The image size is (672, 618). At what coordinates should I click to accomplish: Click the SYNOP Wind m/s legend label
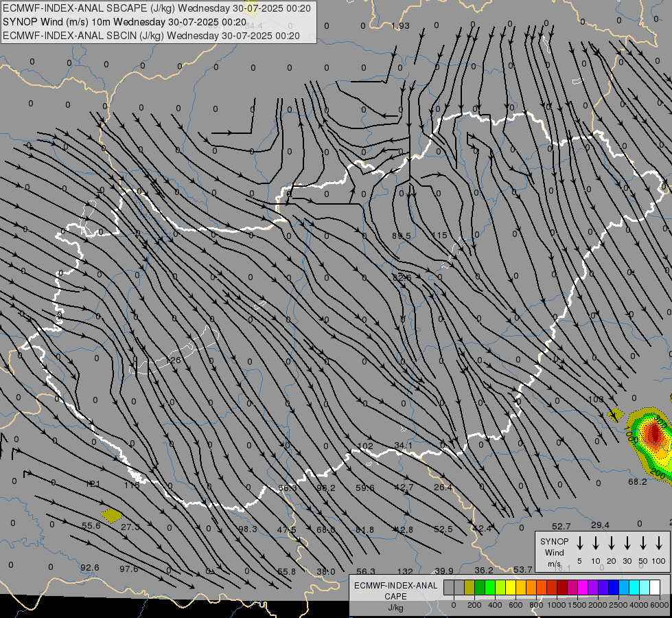(554, 552)
